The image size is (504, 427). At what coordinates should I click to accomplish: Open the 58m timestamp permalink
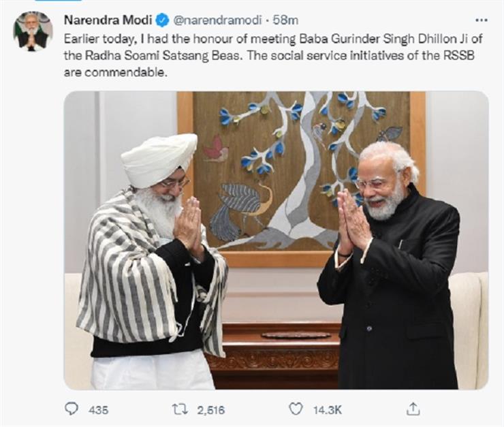(x=285, y=20)
